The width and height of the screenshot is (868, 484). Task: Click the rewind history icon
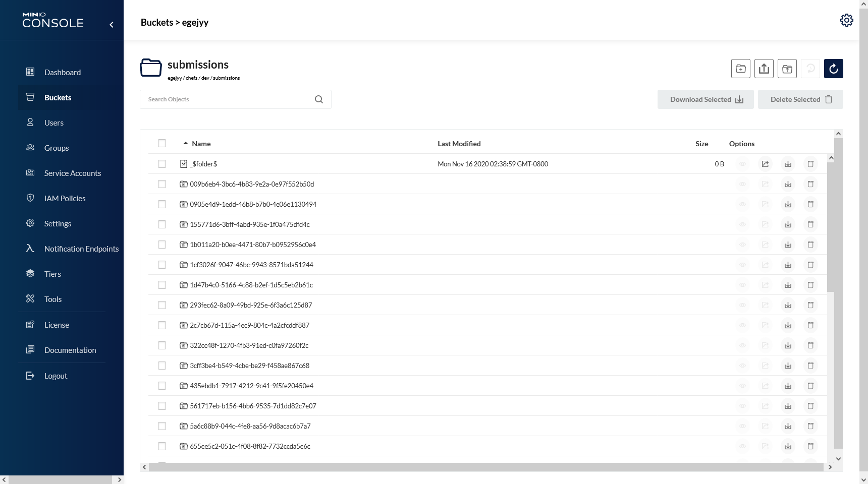[x=810, y=69]
